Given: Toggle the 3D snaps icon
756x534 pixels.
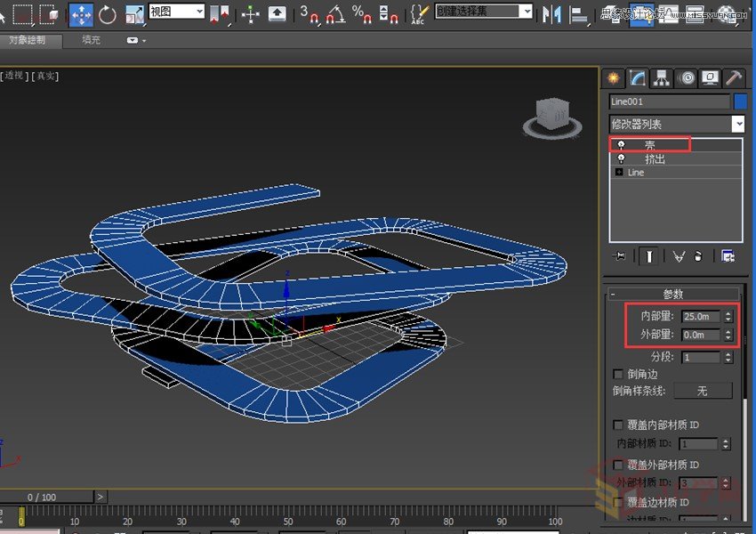Looking at the screenshot, I should click(x=309, y=14).
